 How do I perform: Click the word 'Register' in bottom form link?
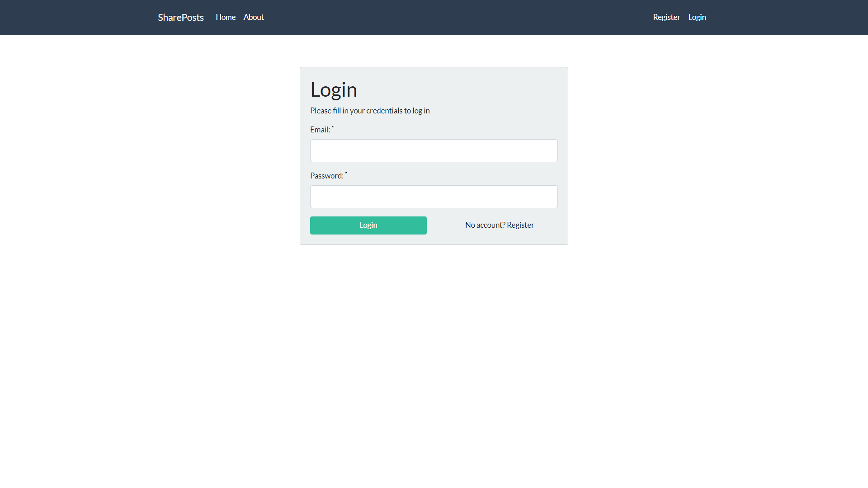[x=520, y=225]
